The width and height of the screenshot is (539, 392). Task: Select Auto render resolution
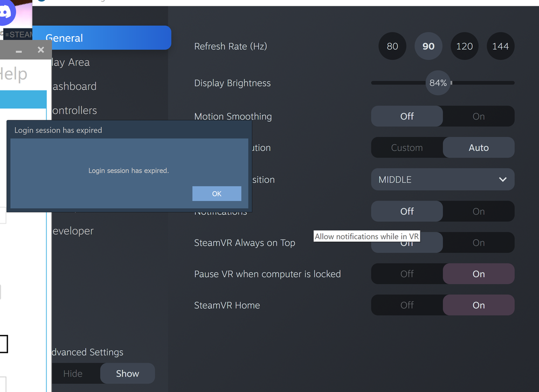click(479, 148)
